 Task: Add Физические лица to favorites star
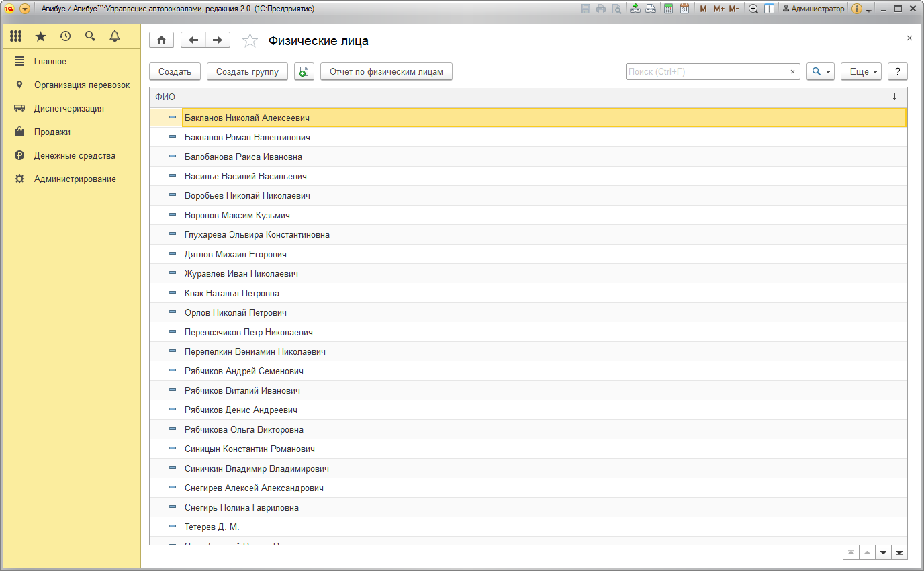250,41
